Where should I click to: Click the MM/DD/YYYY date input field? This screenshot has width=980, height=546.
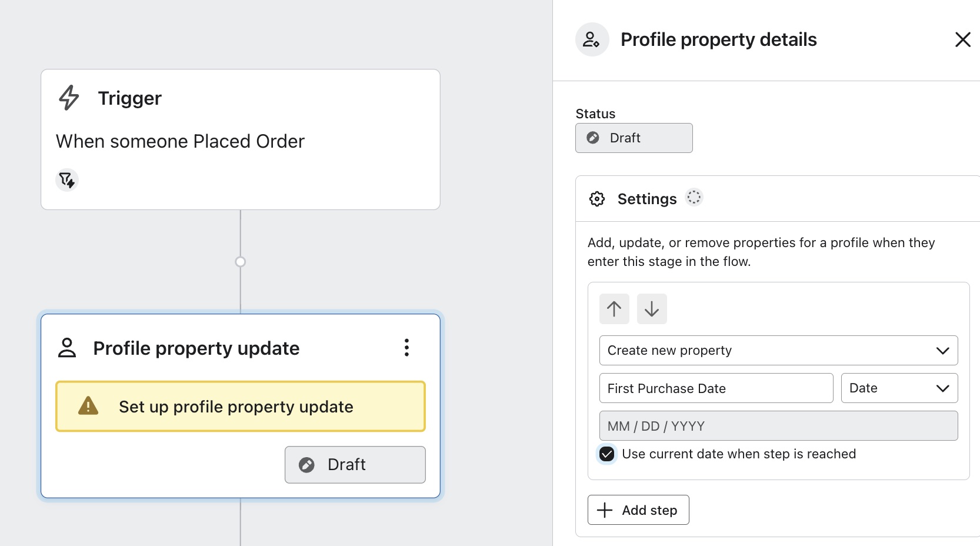[x=778, y=425]
